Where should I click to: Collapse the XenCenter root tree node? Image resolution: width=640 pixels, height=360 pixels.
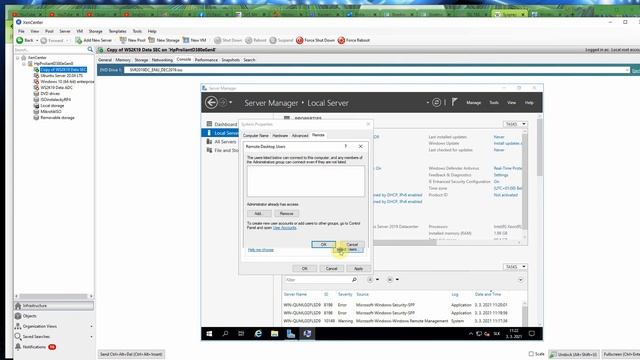pyautogui.click(x=18, y=58)
